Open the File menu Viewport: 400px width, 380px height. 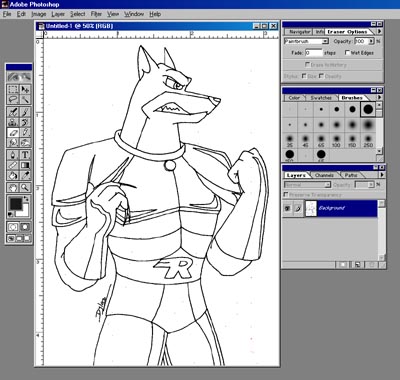pos(7,14)
